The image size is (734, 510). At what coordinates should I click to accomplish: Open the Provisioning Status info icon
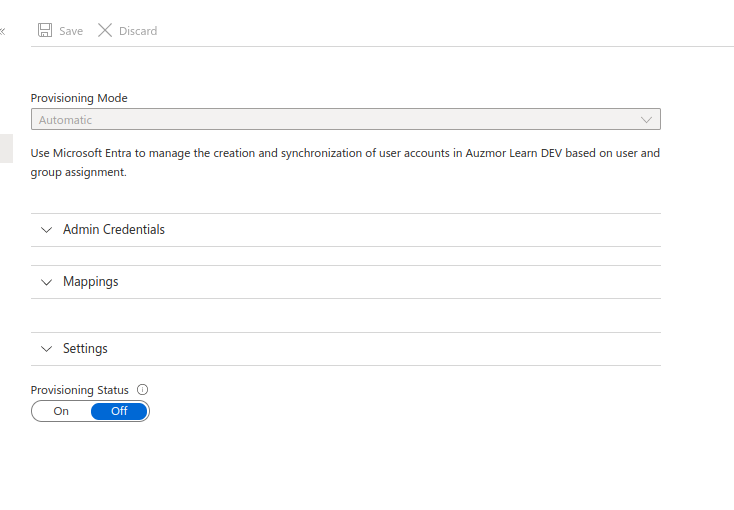142,390
